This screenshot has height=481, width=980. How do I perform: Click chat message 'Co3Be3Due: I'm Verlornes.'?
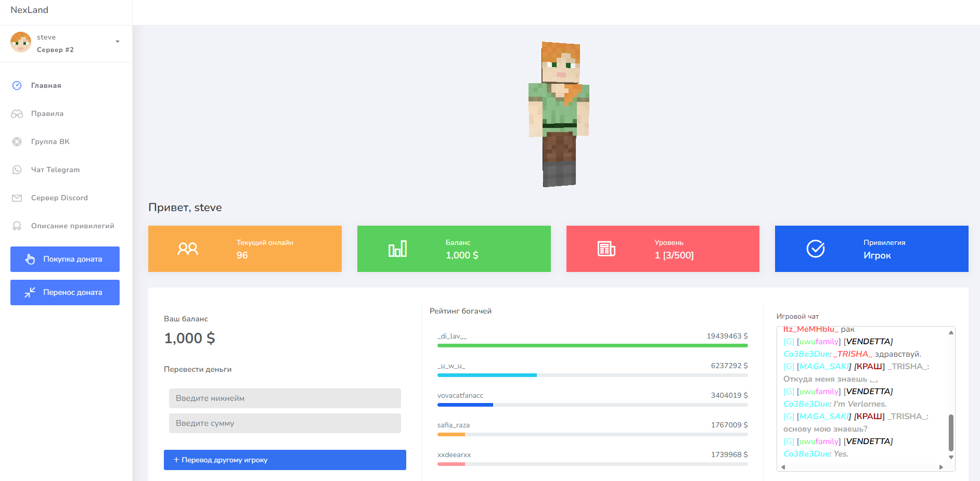point(835,404)
